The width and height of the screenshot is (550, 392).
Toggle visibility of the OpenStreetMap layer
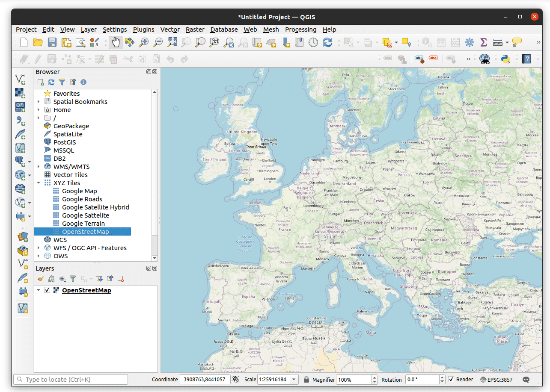point(47,290)
